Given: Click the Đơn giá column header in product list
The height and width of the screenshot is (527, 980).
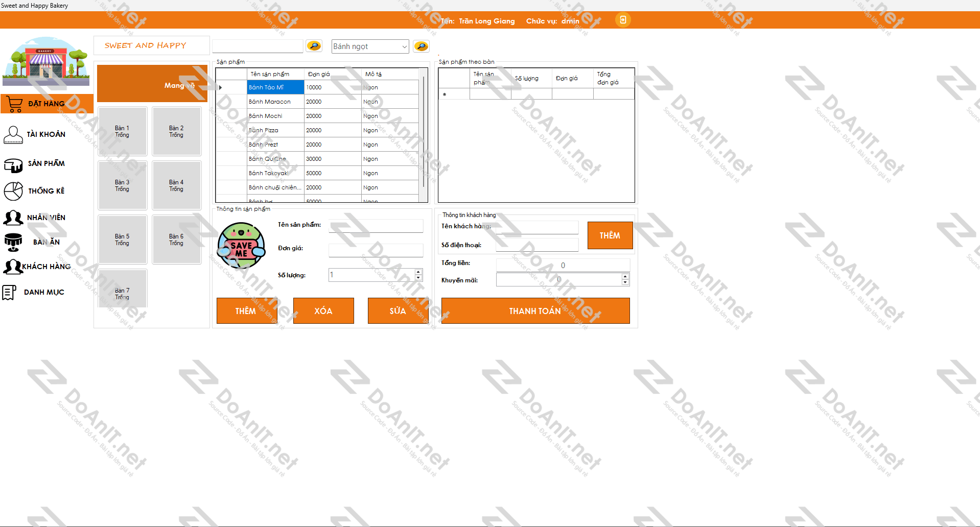Looking at the screenshot, I should [x=333, y=74].
